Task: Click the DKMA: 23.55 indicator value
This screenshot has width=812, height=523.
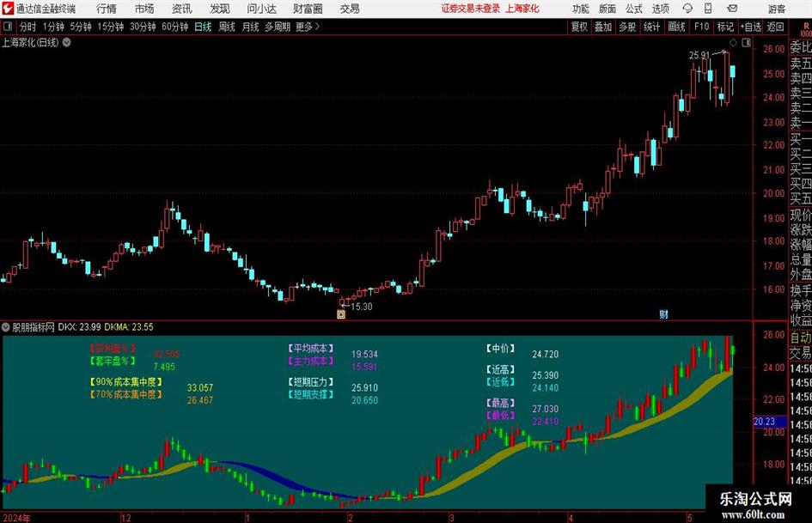Action: [x=129, y=326]
